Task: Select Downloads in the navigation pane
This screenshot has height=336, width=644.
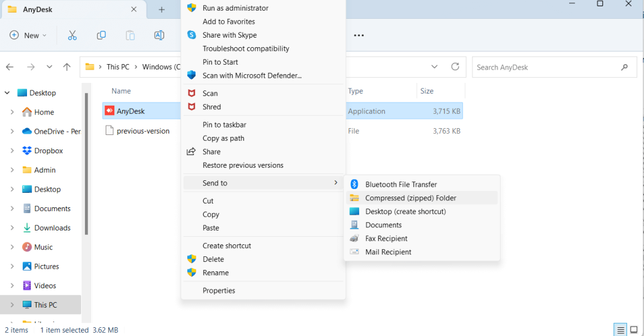Action: tap(52, 228)
